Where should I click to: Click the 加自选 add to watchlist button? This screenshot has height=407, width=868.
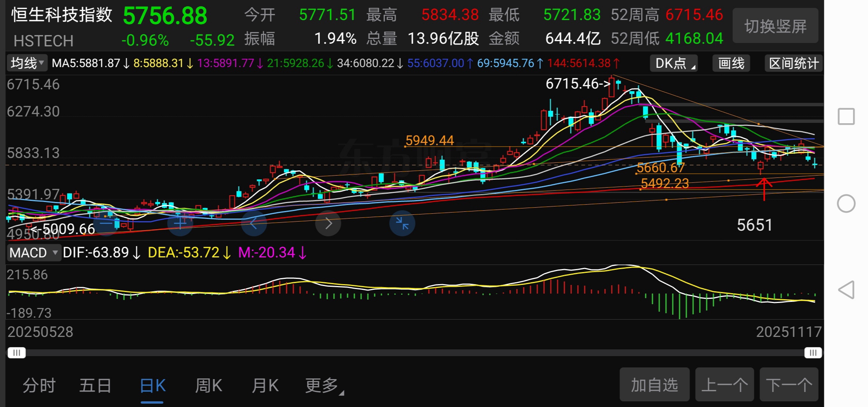point(654,385)
